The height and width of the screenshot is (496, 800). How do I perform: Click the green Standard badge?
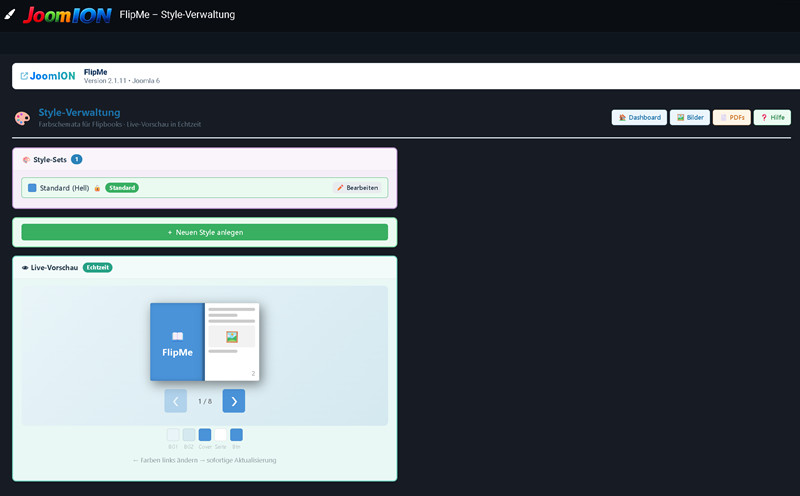[x=122, y=188]
